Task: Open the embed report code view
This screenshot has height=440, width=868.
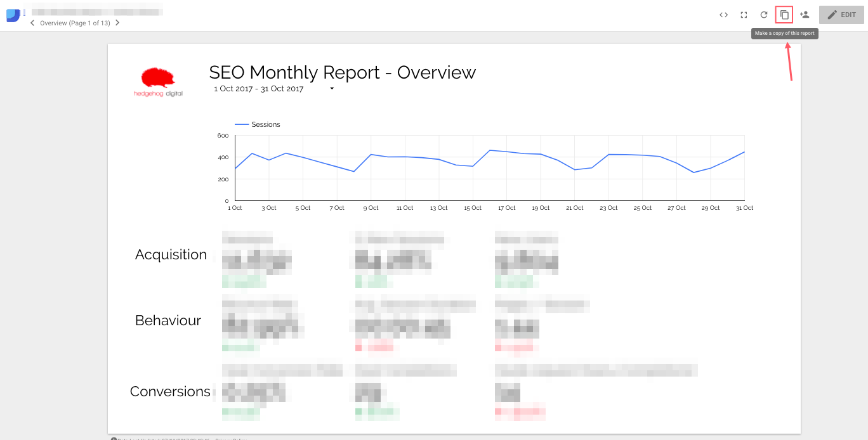Action: click(723, 15)
